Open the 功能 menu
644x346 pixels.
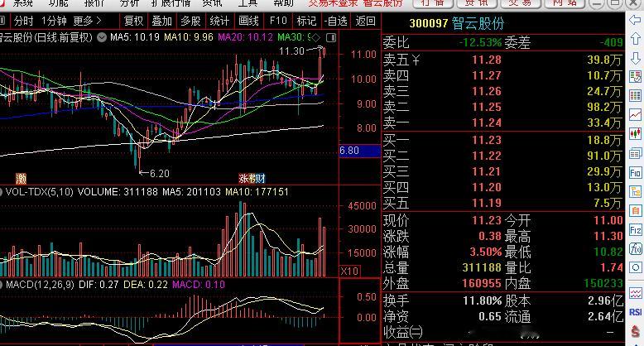[58, 3]
